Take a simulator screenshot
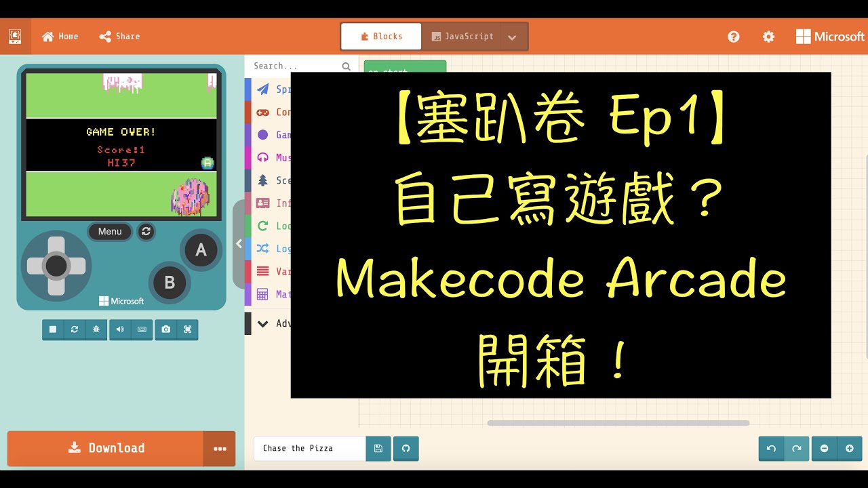 coord(166,329)
